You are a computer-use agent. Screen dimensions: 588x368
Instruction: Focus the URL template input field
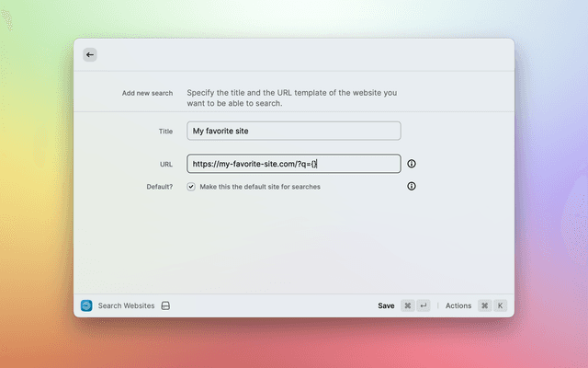293,164
